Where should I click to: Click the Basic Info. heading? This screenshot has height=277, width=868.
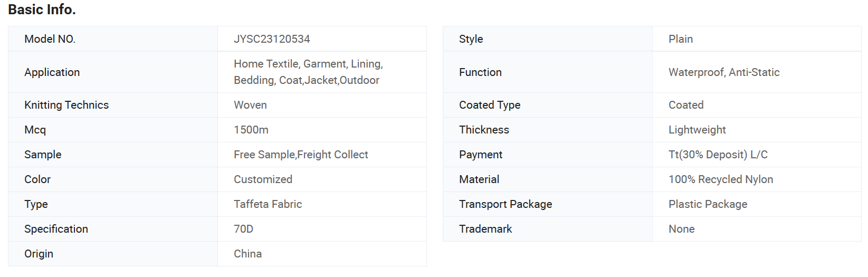42,9
